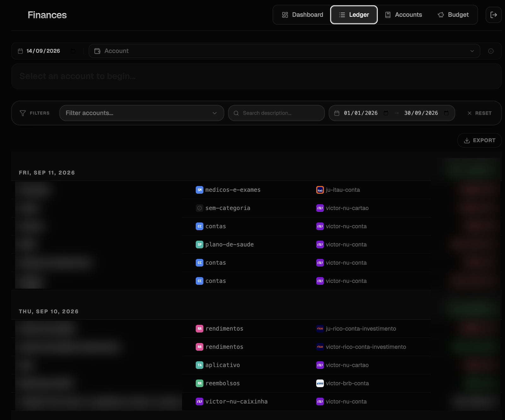
Task: Click the RR reembolsos badge icon
Action: pyautogui.click(x=199, y=383)
